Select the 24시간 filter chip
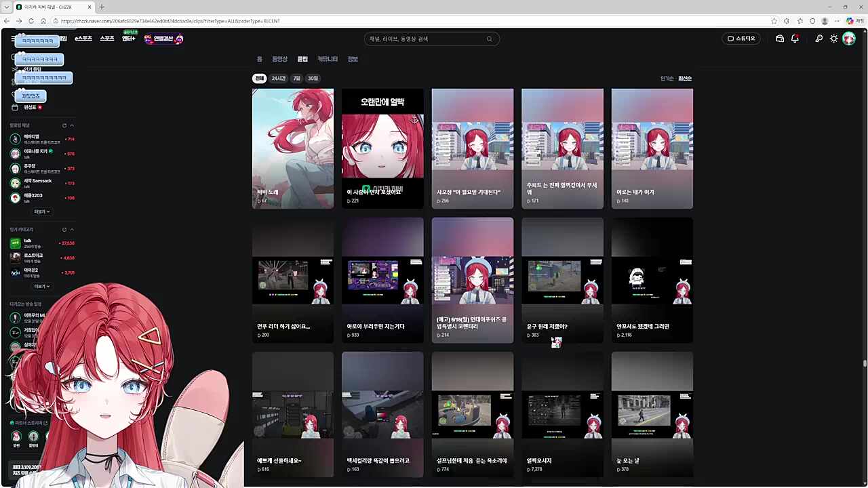868x488 pixels. [x=279, y=79]
